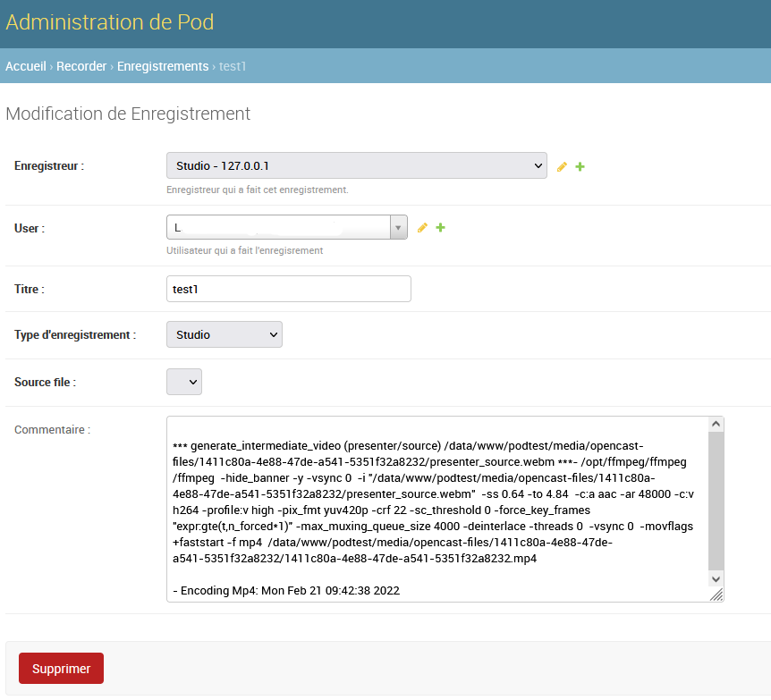Click inside the Commentaire text area
This screenshot has height=700, width=771.
436,508
